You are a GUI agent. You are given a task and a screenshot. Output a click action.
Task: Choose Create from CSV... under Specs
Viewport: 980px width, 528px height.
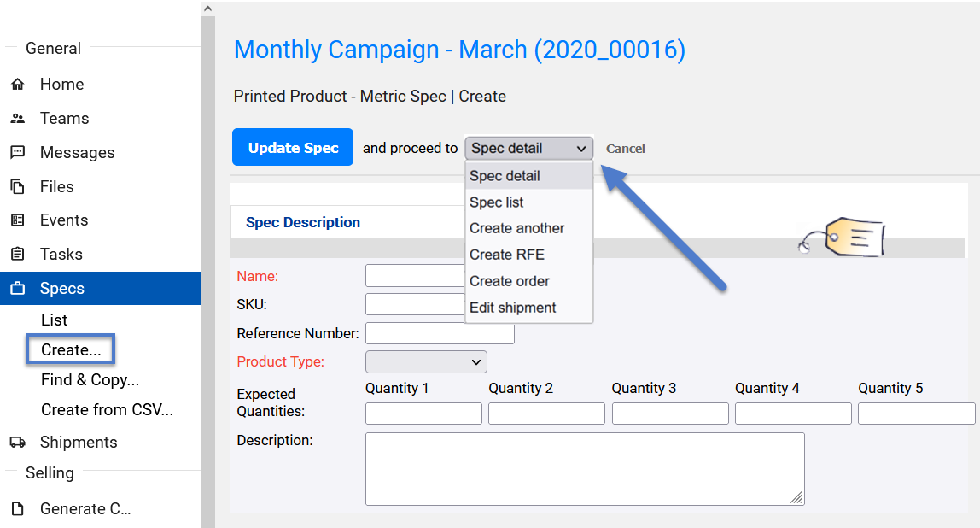107,410
